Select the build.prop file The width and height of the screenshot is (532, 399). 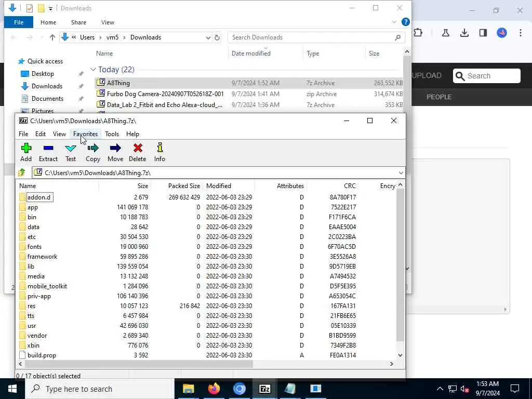point(42,355)
